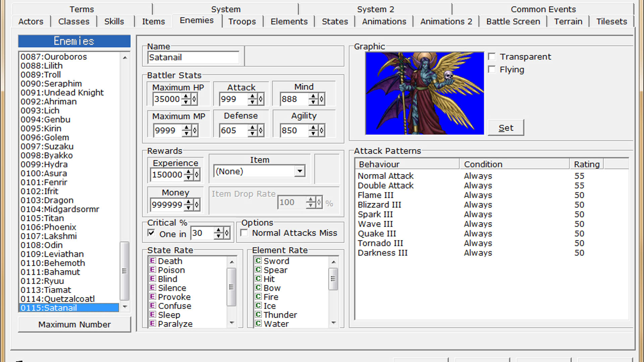
Task: Click the Satanail graphic preview
Action: click(x=425, y=93)
